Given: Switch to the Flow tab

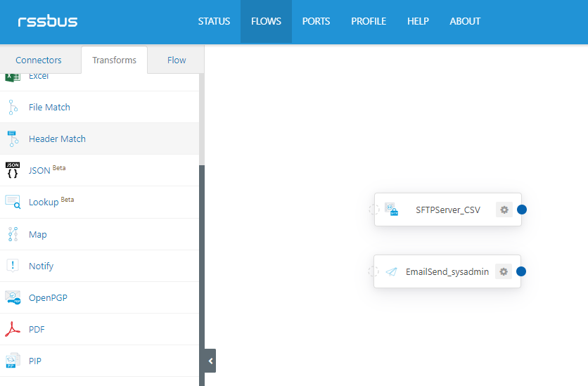Looking at the screenshot, I should click(177, 60).
